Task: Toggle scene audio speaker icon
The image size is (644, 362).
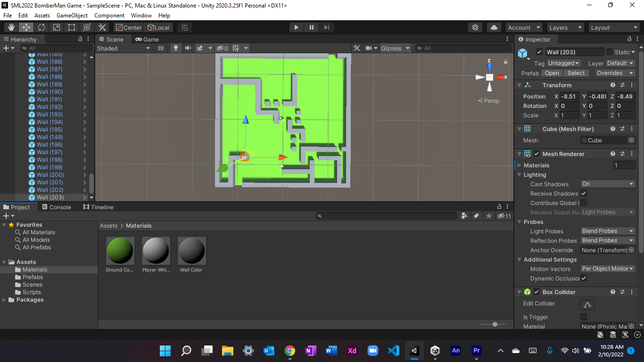Action: coord(188,48)
